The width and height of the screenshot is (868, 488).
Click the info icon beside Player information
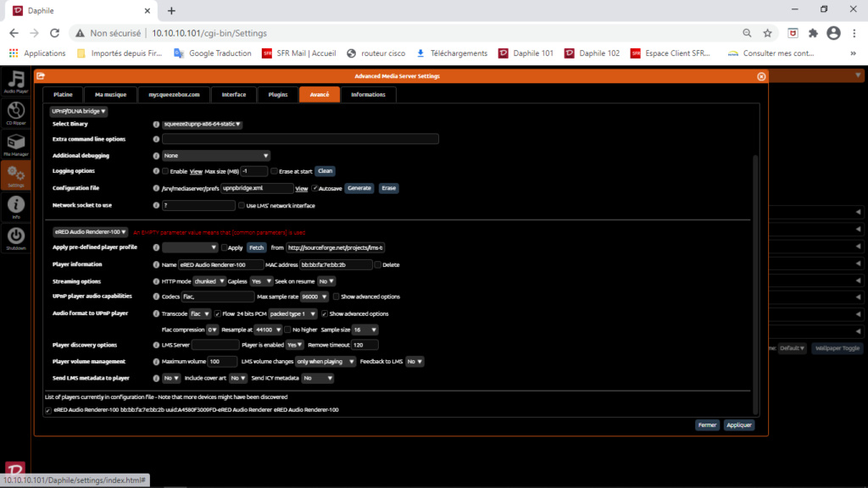156,265
